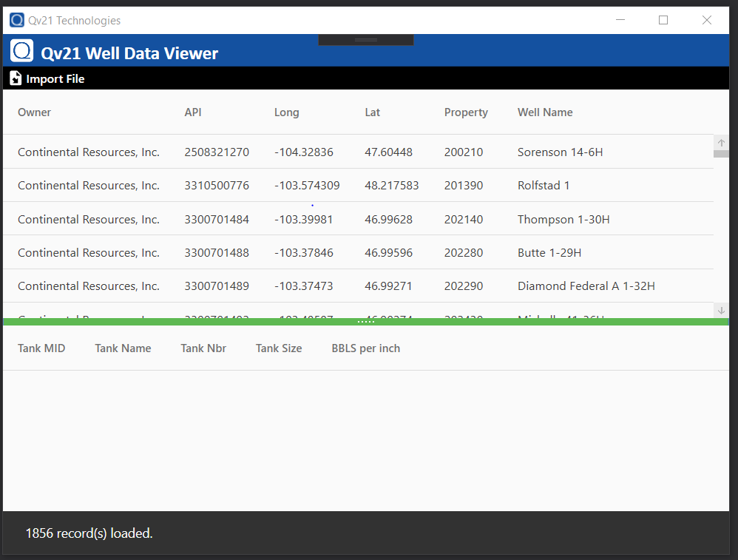Sort the table by API column
738x560 pixels.
(192, 112)
